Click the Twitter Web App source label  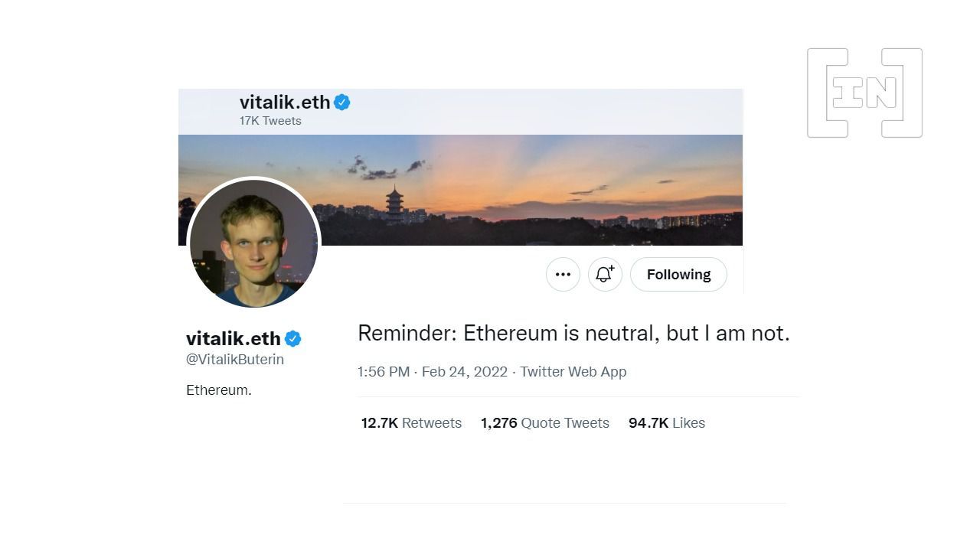coord(573,372)
